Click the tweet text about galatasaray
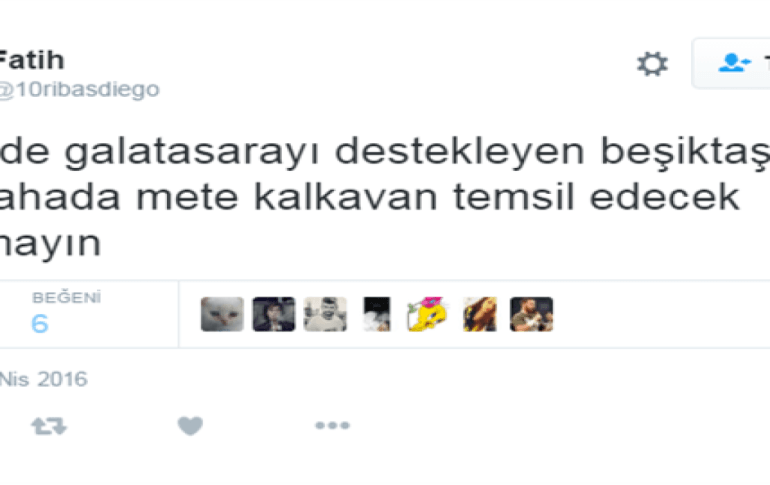Image resolution: width=770 pixels, height=485 pixels. (x=385, y=152)
